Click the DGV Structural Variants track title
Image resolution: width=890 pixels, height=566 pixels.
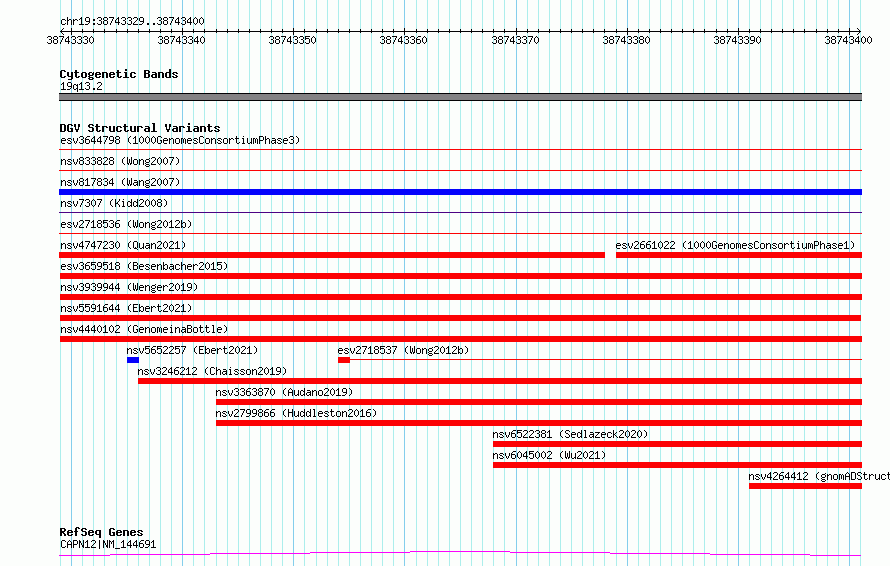[140, 128]
